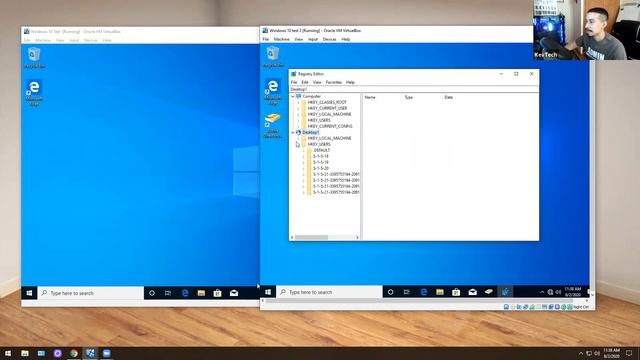Click Cortana circle in left VM taskbar

[x=152, y=293]
